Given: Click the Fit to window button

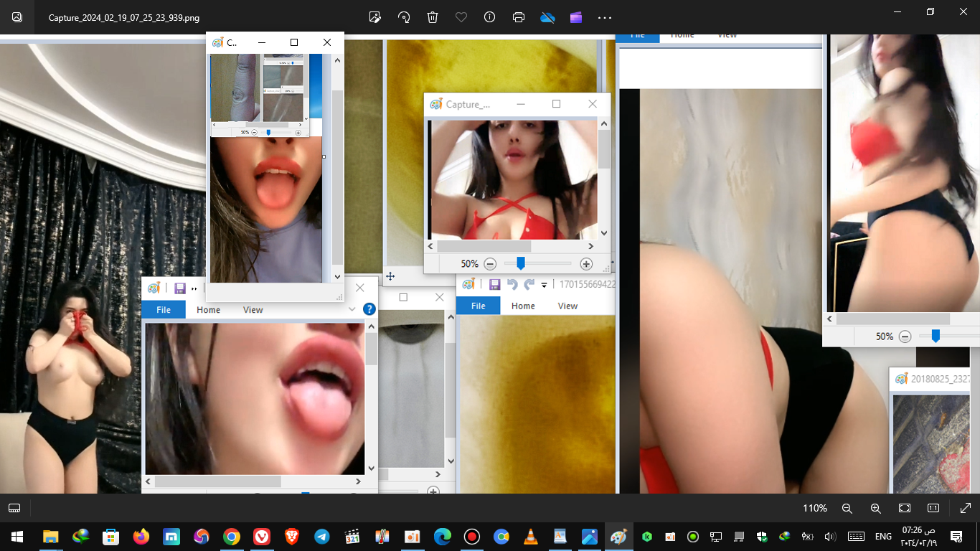Looking at the screenshot, I should click(905, 508).
